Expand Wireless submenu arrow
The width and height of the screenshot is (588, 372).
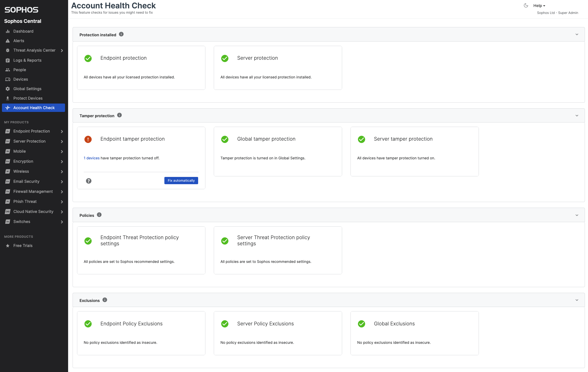coord(62,172)
